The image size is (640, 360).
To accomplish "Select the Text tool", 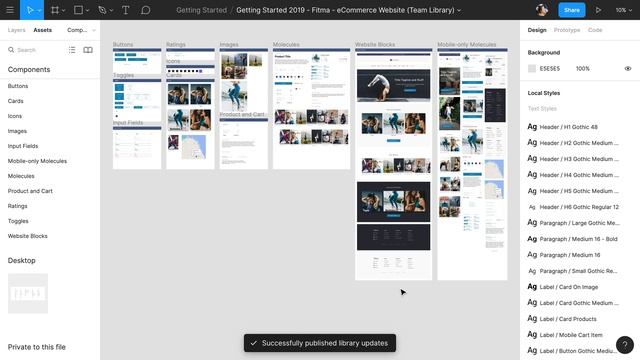I will click(x=126, y=10).
